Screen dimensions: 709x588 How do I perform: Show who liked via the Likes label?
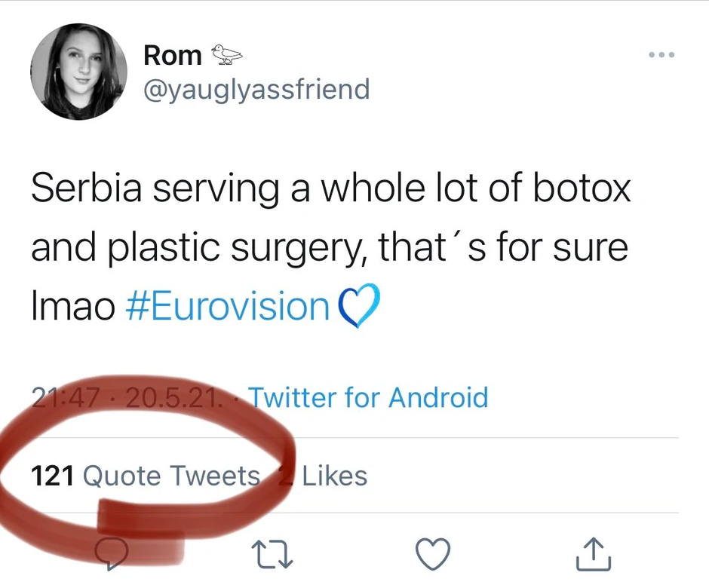334,476
